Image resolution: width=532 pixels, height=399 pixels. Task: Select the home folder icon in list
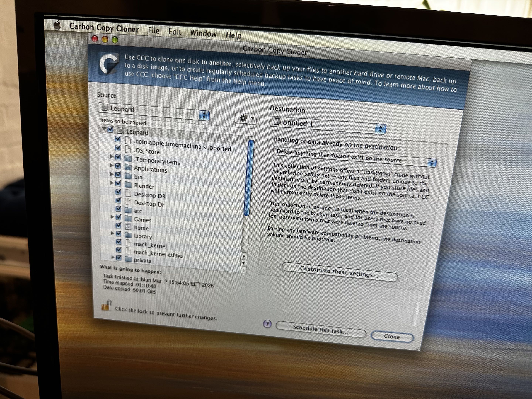[x=128, y=226]
